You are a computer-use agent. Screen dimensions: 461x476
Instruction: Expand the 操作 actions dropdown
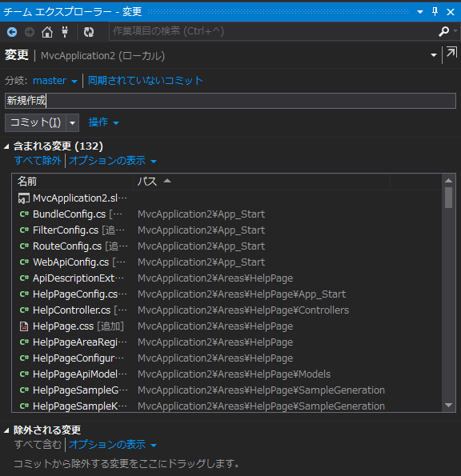[103, 122]
